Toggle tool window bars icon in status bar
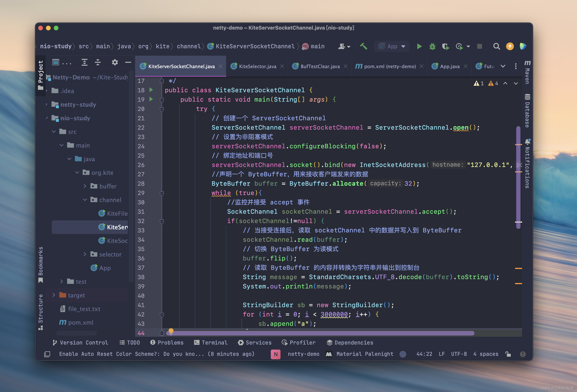577x392 pixels. coord(47,354)
